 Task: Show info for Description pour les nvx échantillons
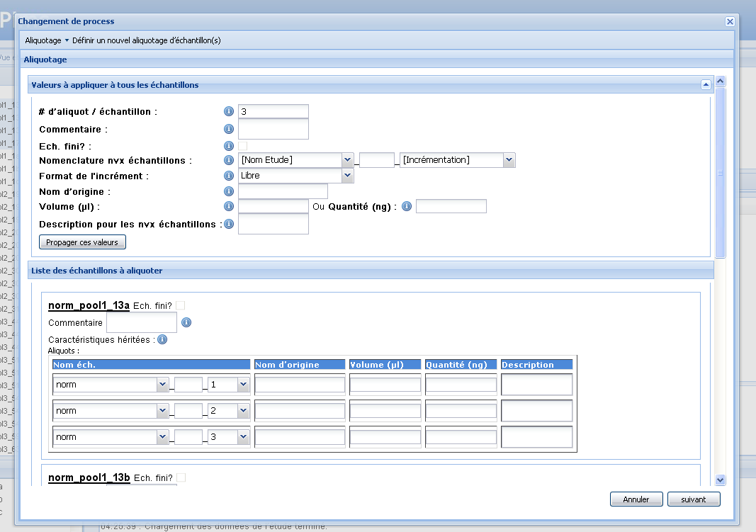pyautogui.click(x=229, y=224)
